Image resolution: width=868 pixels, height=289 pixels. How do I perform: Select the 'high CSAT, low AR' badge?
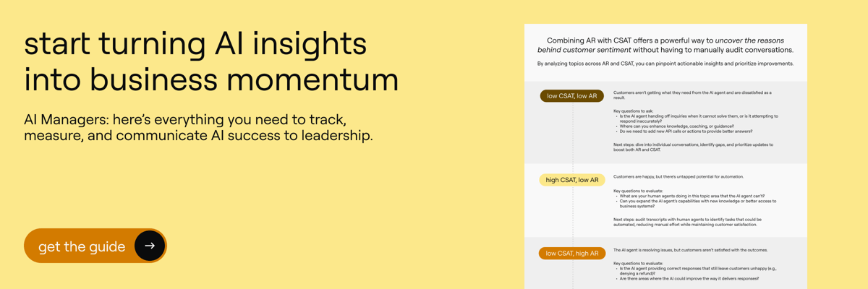pyautogui.click(x=572, y=180)
